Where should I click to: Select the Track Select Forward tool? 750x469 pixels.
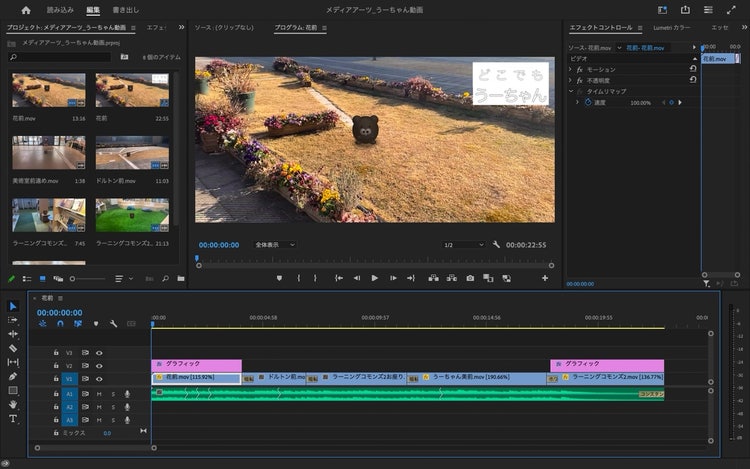coord(13,320)
